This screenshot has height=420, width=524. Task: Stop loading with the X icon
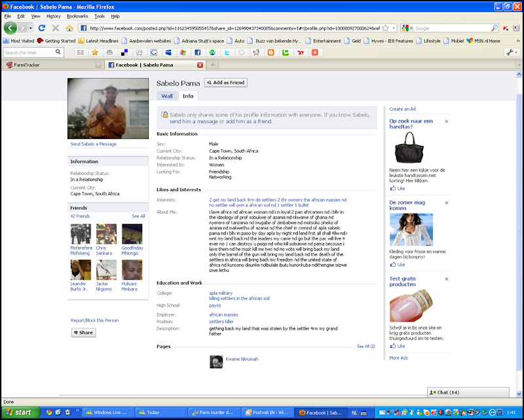pos(56,28)
